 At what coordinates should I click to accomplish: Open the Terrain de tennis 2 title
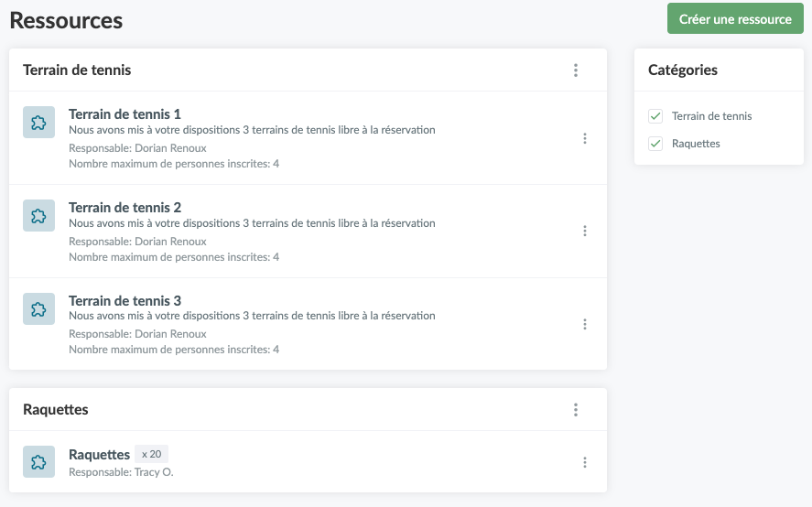(x=125, y=207)
